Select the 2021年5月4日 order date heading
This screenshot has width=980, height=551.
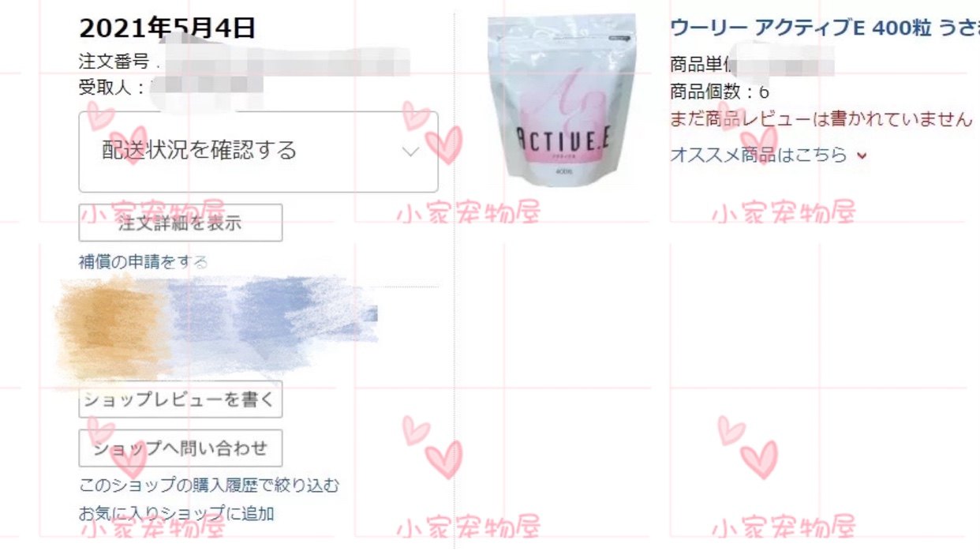coord(167,29)
